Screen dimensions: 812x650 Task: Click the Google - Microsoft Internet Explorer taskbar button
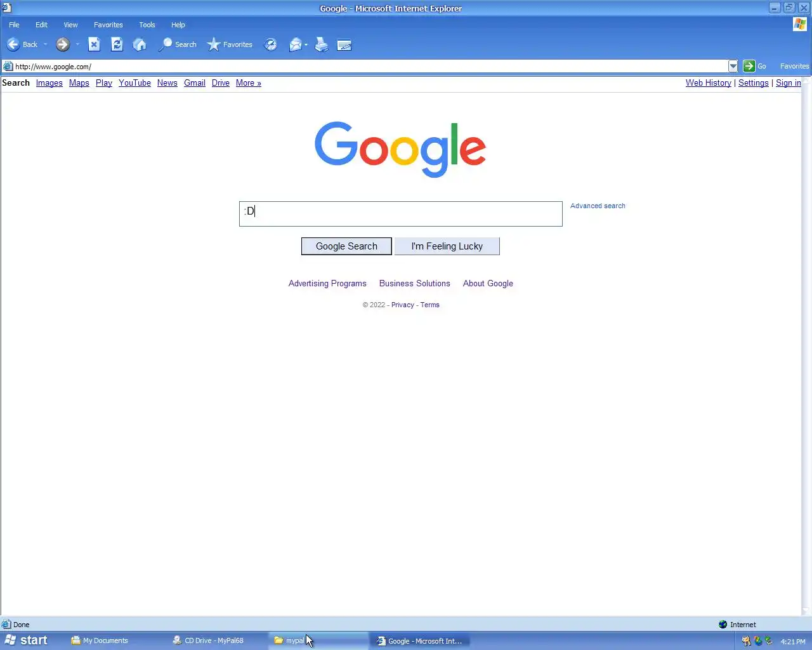421,640
